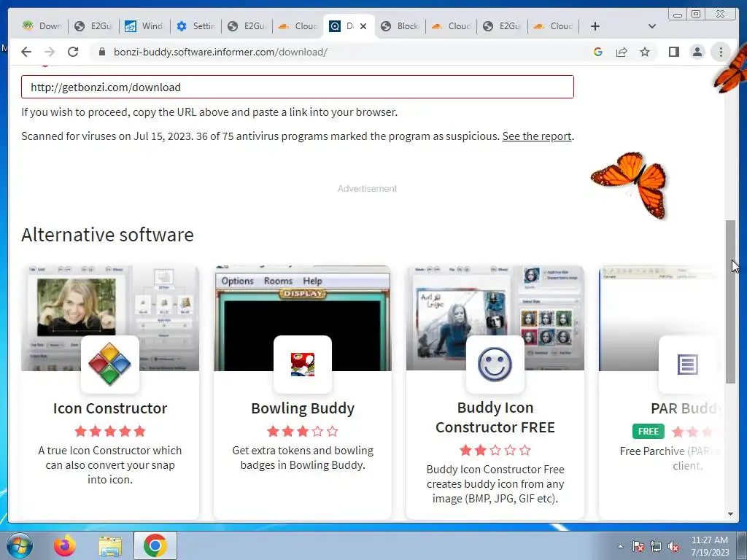Open the Chrome three-dot menu
This screenshot has width=747, height=560.
click(x=721, y=52)
